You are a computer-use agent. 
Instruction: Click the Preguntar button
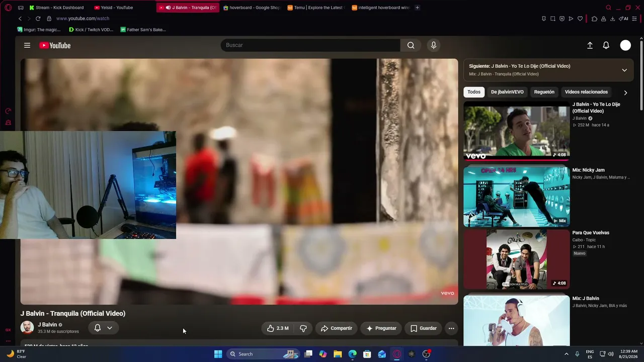pos(381,328)
